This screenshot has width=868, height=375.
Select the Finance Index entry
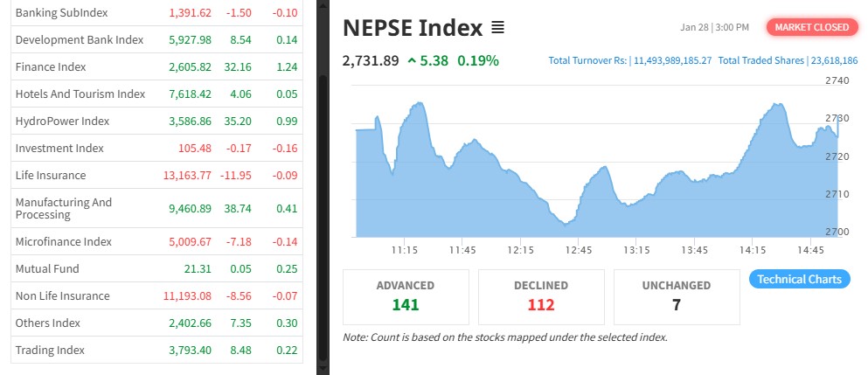49,67
